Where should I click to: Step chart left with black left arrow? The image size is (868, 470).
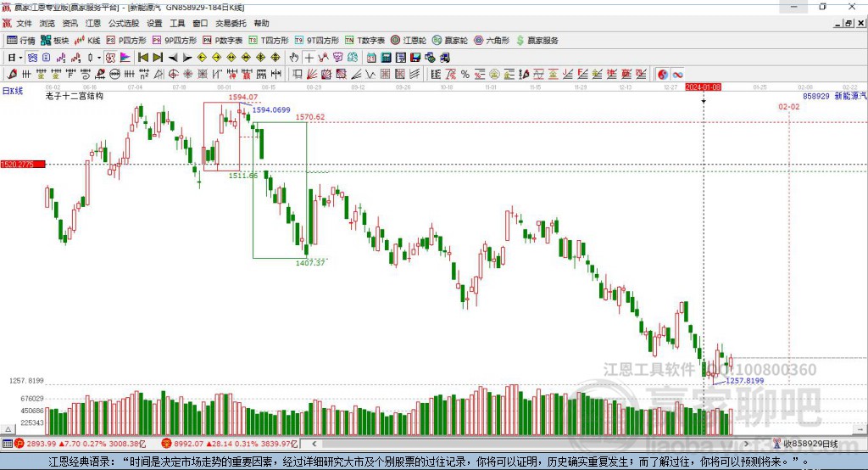(173, 58)
